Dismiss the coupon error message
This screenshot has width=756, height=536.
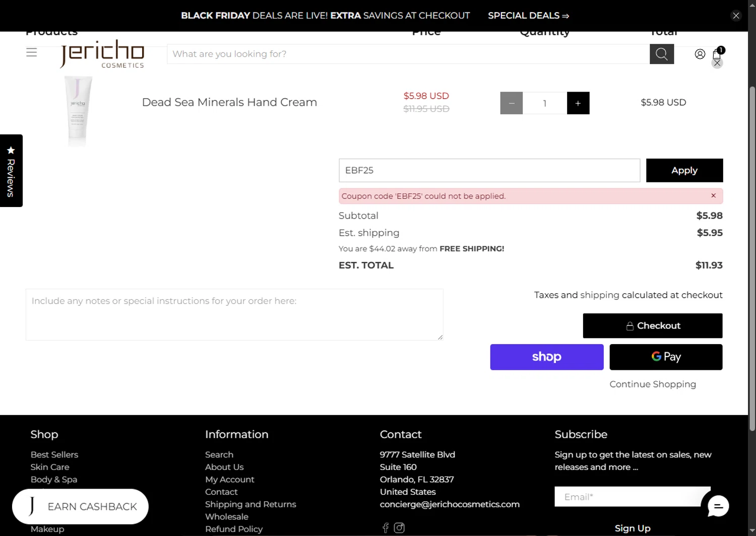[713, 195]
